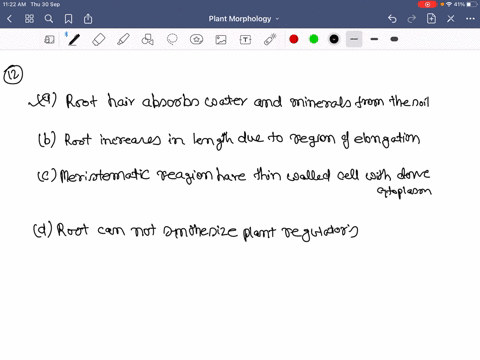
Task: Tap the circled question number 12
Action: [x=13, y=75]
